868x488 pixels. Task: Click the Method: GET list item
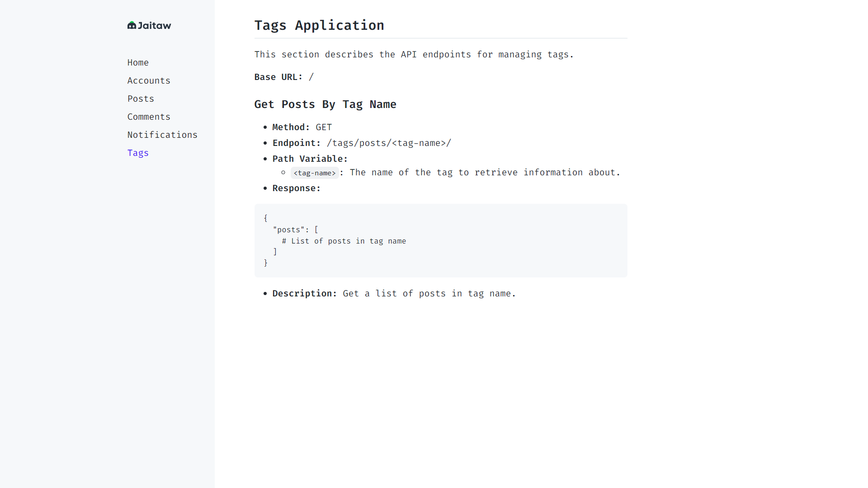302,127
